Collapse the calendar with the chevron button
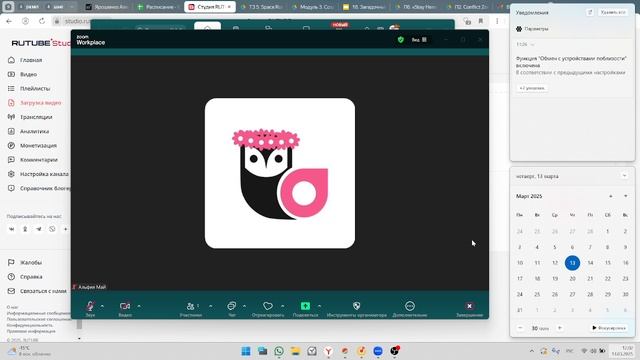 click(x=624, y=176)
